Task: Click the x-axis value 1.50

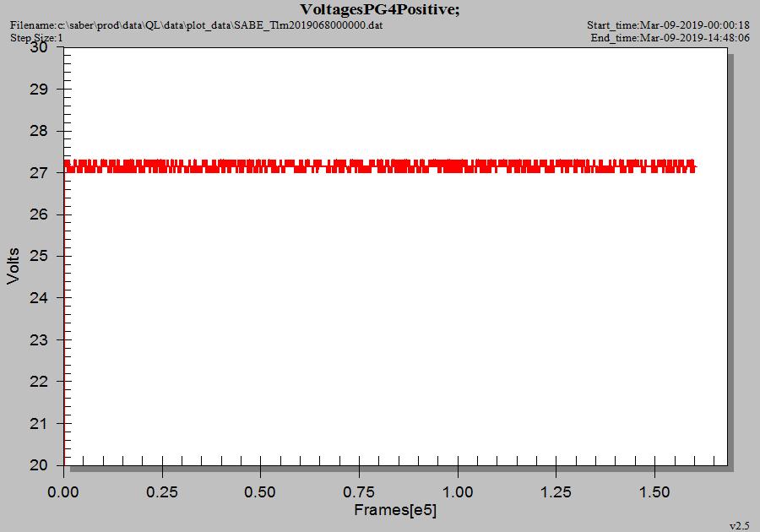Action: click(654, 492)
